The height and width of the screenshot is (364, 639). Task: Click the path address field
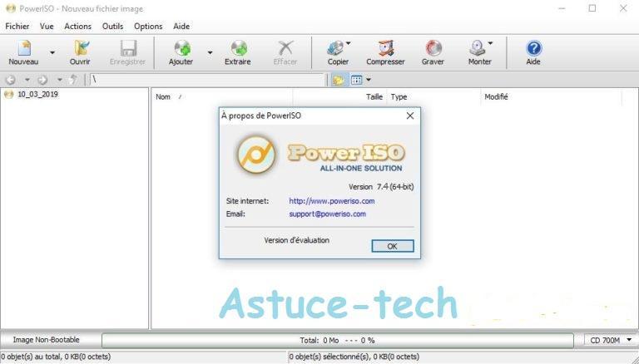(207, 80)
